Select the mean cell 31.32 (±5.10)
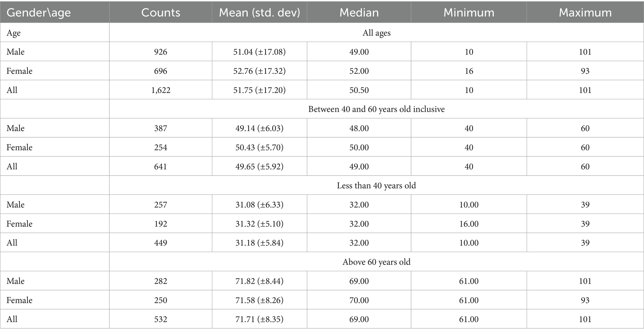This screenshot has height=334, width=644. click(x=259, y=224)
